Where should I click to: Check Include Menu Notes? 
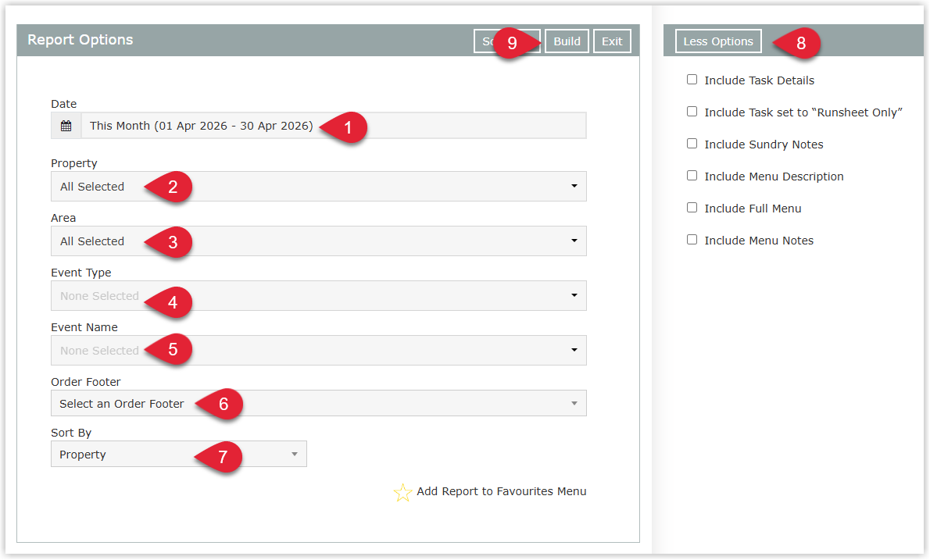692,240
